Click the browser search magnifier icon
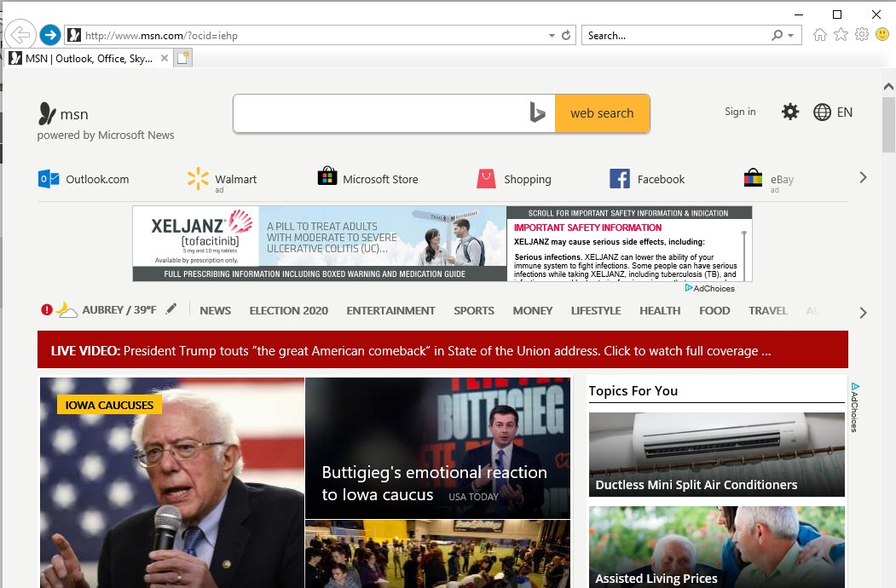This screenshot has width=896, height=588. (x=777, y=36)
